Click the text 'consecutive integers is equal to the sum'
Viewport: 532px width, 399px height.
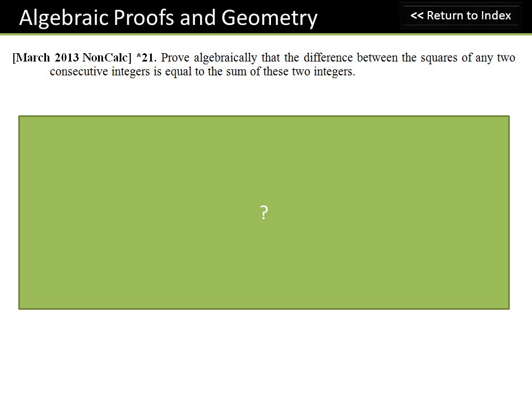(x=149, y=71)
